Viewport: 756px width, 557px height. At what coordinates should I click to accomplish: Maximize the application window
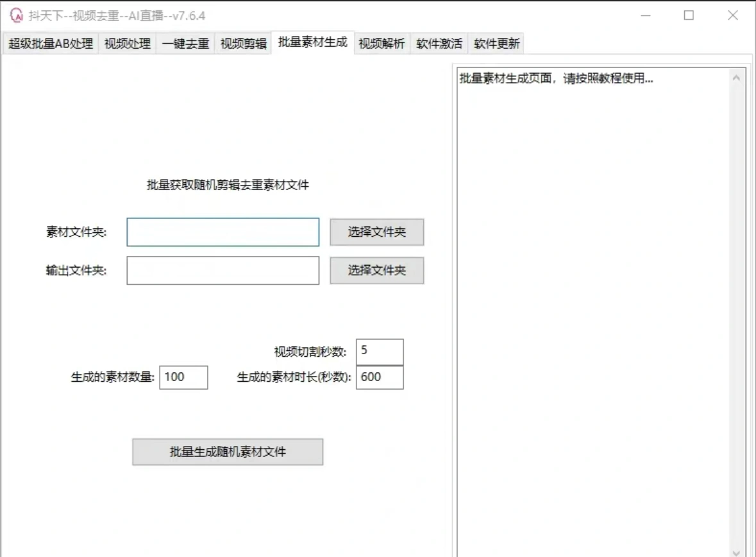(689, 15)
